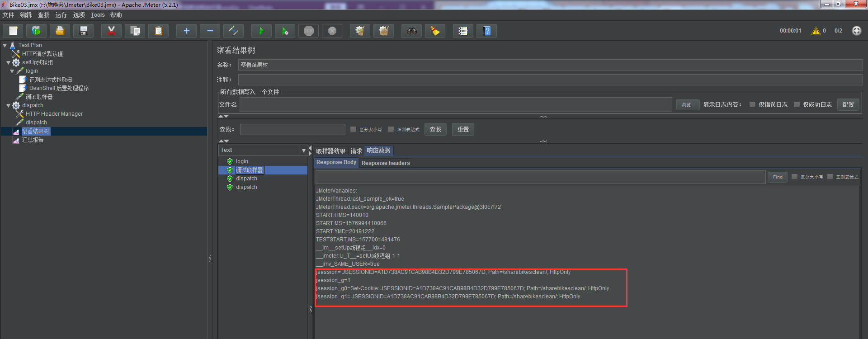The width and height of the screenshot is (868, 339).
Task: Open the 帮助 menu
Action: tap(116, 15)
